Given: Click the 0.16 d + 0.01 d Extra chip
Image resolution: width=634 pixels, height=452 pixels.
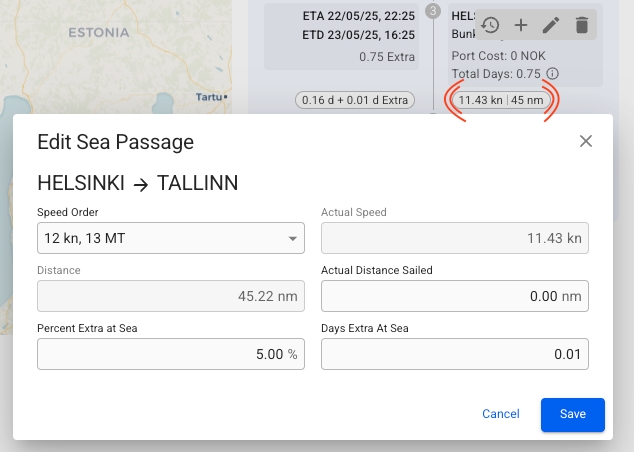Looking at the screenshot, I should pyautogui.click(x=354, y=100).
